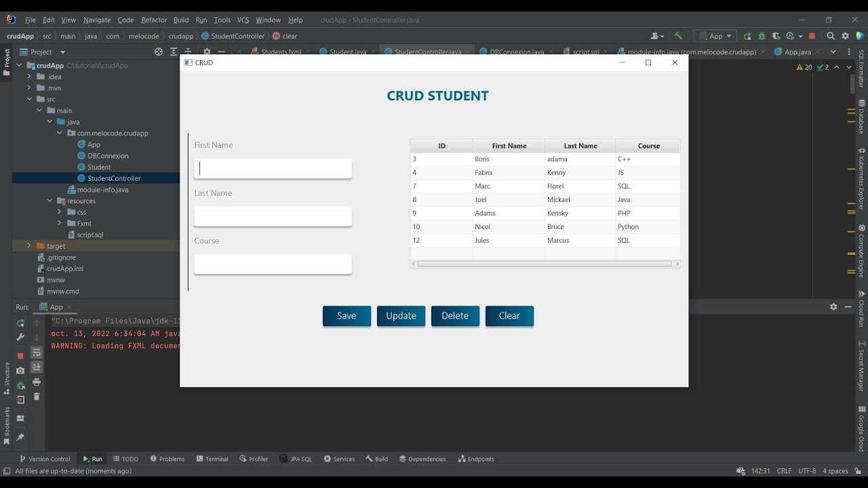The width and height of the screenshot is (868, 488).
Task: Toggle scroll to end in Run console
Action: pyautogui.click(x=37, y=367)
